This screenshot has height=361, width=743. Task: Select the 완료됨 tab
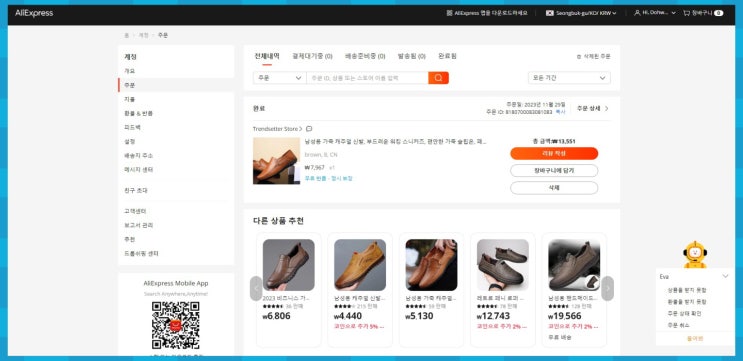pos(447,56)
